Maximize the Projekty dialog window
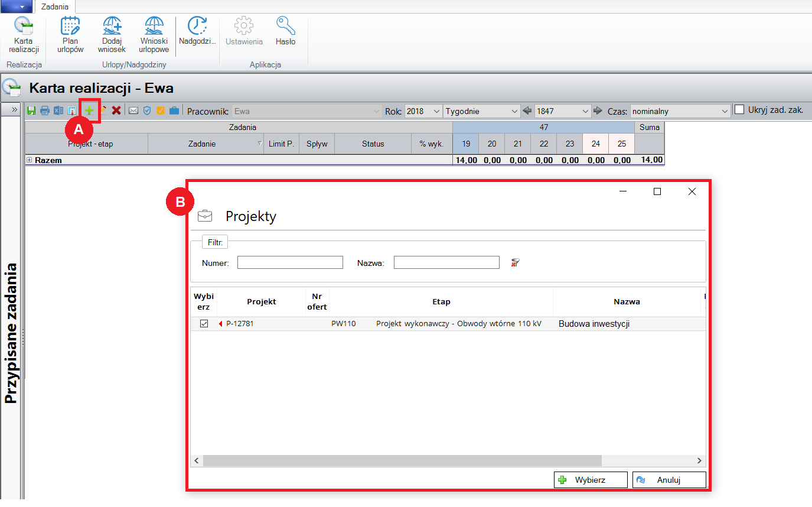The image size is (812, 507). 657,191
